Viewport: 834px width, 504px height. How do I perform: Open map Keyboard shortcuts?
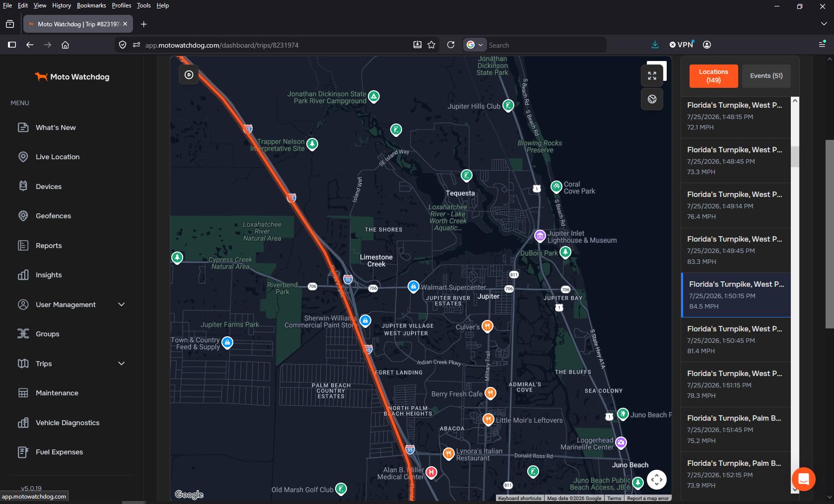pos(519,498)
